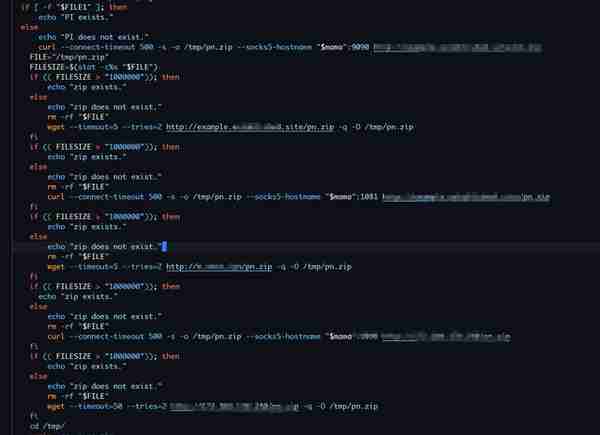Click the wget command before http://m… link
The width and height of the screenshot is (600, 435).
tap(56, 267)
